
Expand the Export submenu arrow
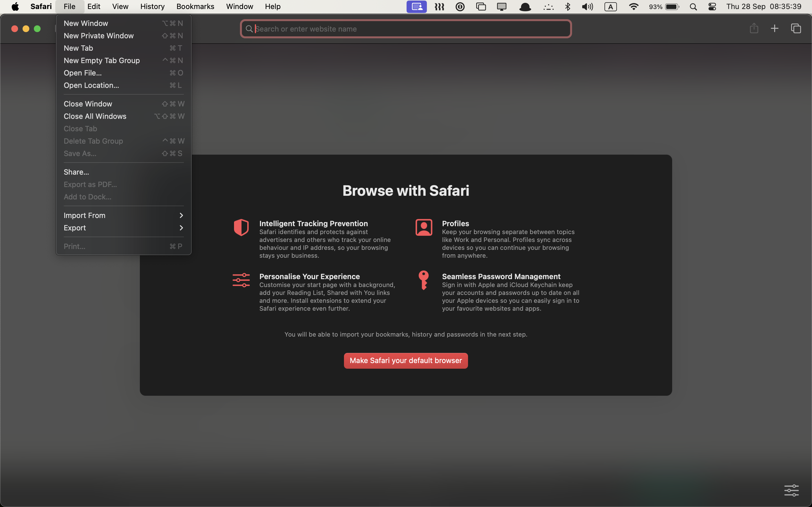pos(181,227)
